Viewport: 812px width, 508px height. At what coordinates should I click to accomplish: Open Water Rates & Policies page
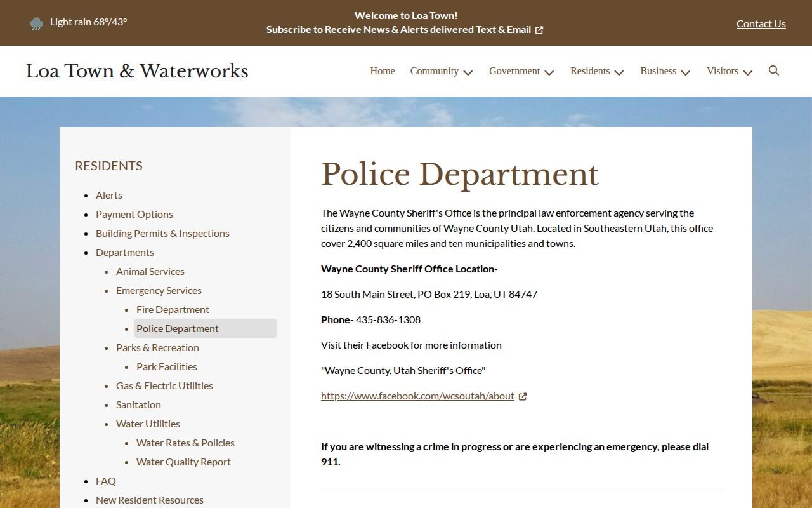pos(185,443)
